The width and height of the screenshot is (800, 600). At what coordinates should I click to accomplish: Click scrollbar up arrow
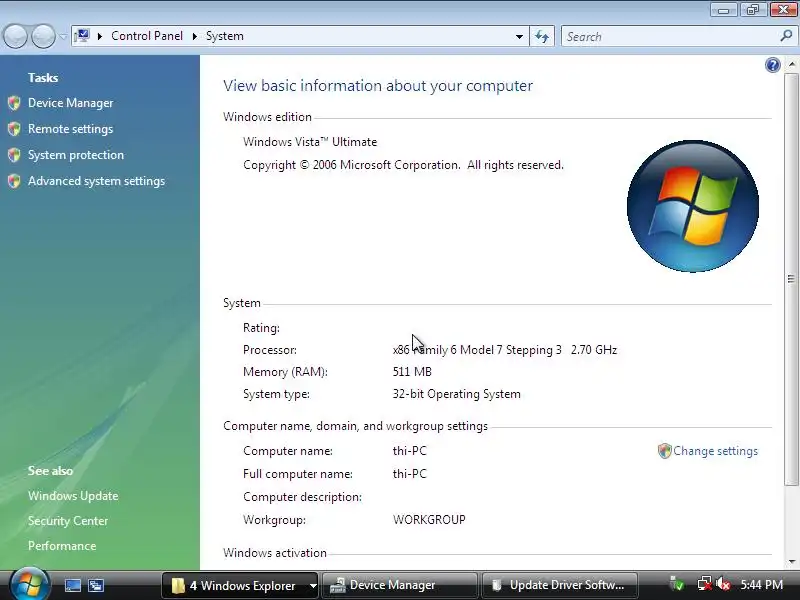coord(791,64)
